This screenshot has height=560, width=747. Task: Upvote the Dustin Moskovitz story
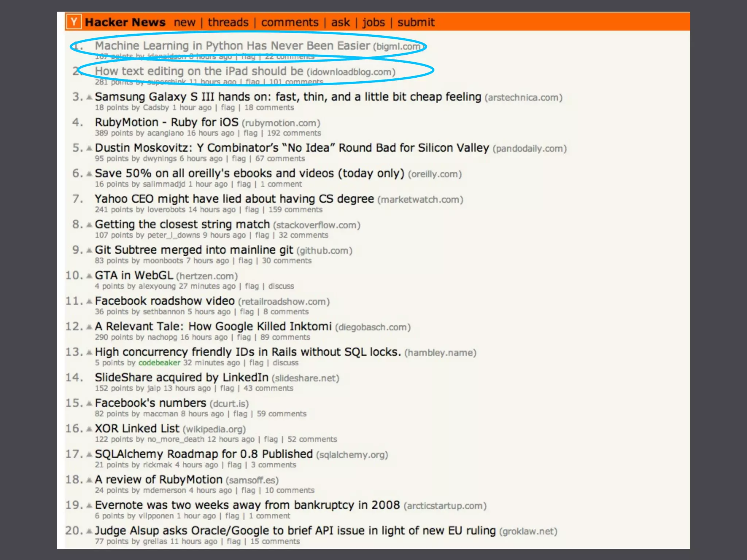(89, 148)
